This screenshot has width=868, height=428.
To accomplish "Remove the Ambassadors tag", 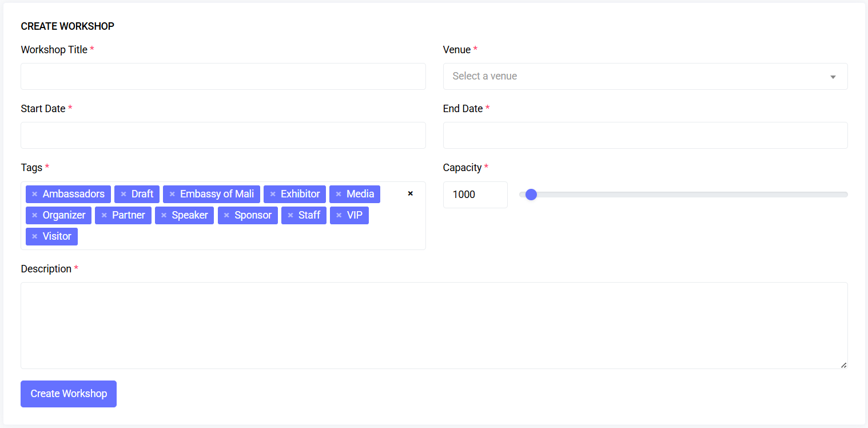I will (x=35, y=194).
